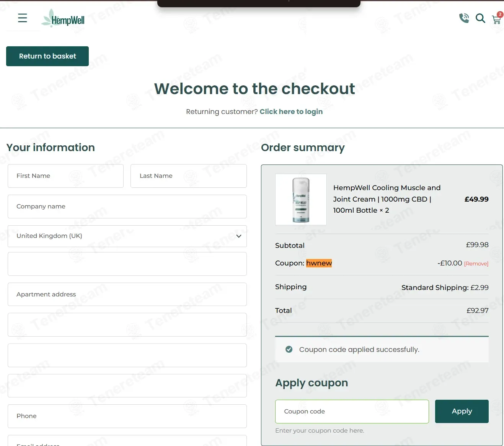Click the muscle cream product thumbnail
The height and width of the screenshot is (446, 504).
click(x=301, y=199)
